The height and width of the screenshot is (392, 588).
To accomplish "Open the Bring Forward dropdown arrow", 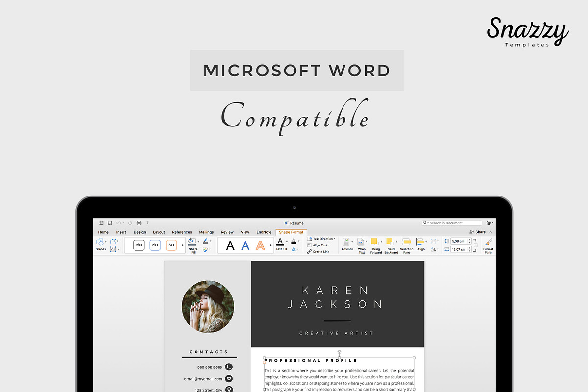I will click(381, 241).
